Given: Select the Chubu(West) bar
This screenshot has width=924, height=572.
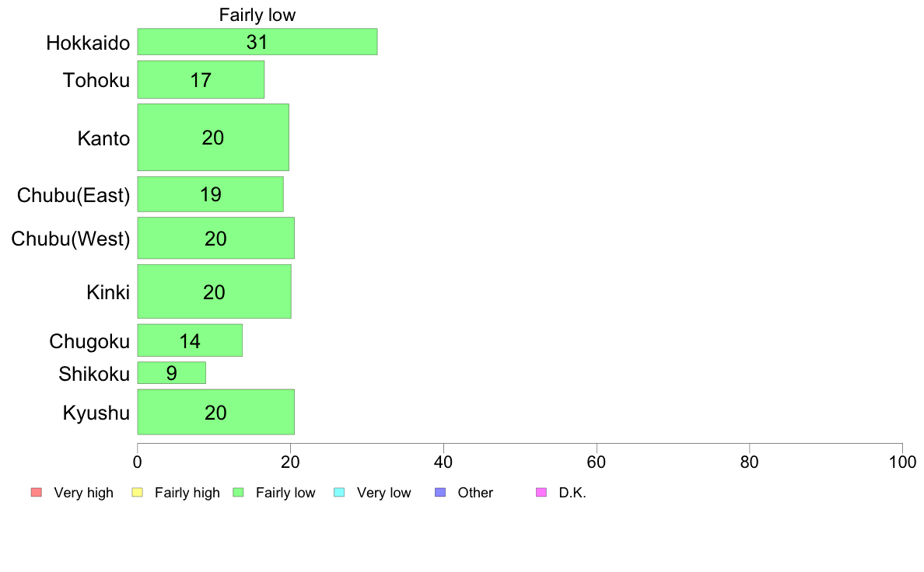Looking at the screenshot, I should coord(216,238).
